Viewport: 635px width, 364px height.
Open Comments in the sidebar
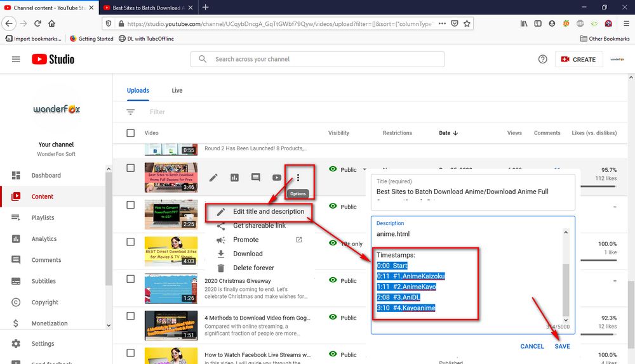[46, 259]
